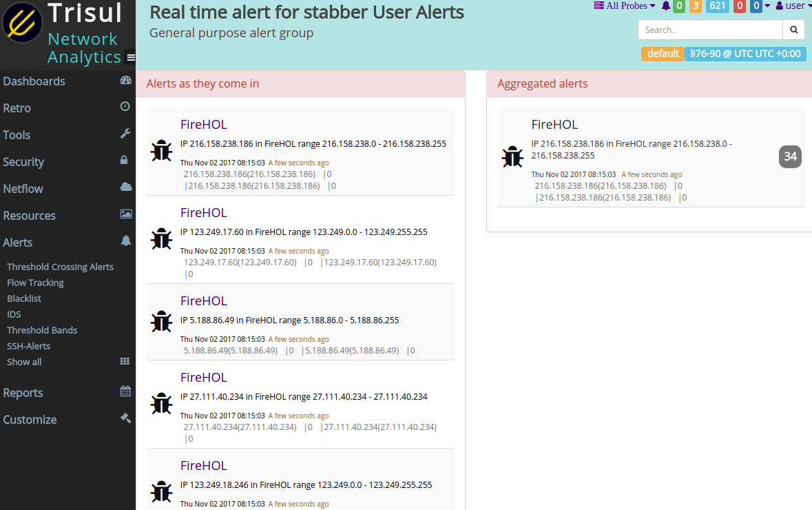This screenshot has width=812, height=510.
Task: Open SSH-Alerts page
Action: 28,346
